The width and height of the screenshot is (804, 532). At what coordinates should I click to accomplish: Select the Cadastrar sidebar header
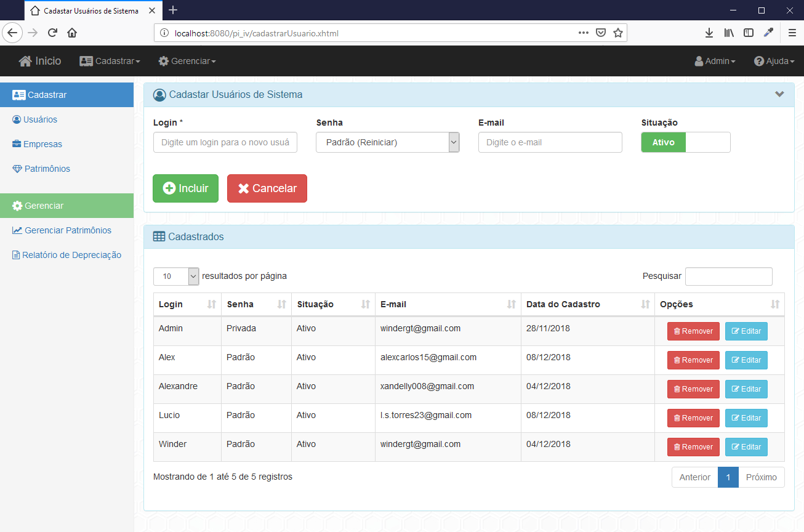66,95
